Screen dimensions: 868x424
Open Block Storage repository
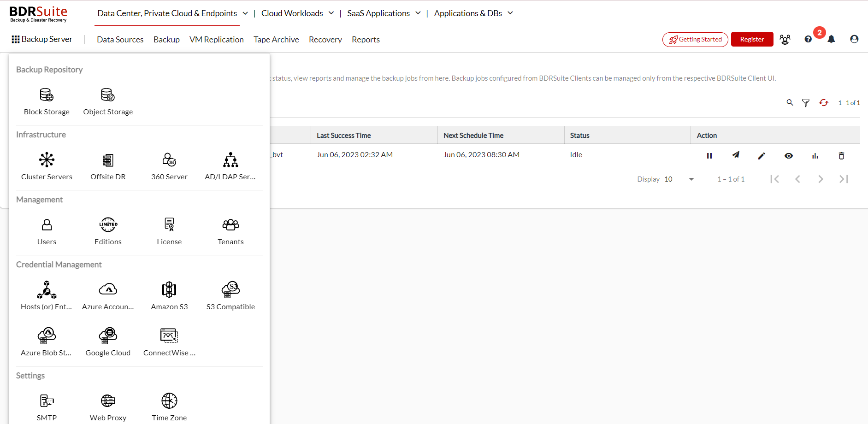pyautogui.click(x=47, y=102)
